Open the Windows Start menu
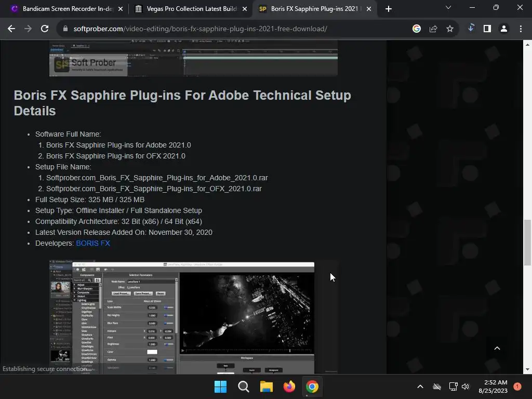 point(220,387)
